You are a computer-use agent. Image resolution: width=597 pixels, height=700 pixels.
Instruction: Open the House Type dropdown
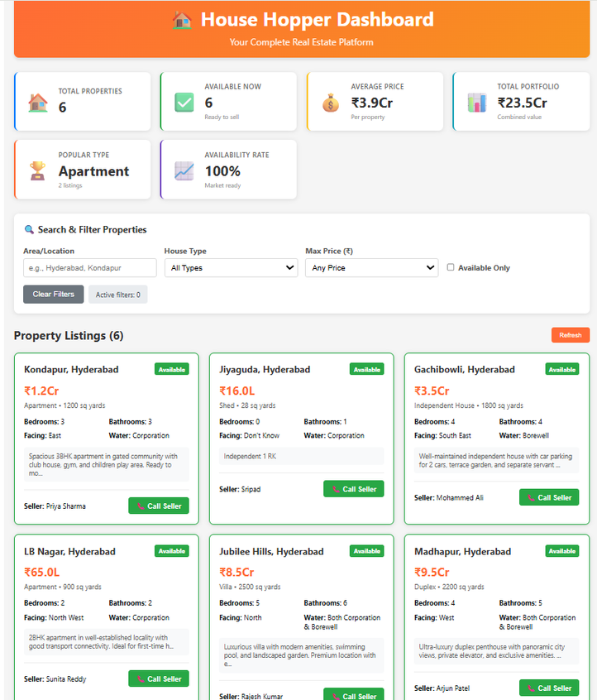tap(231, 268)
